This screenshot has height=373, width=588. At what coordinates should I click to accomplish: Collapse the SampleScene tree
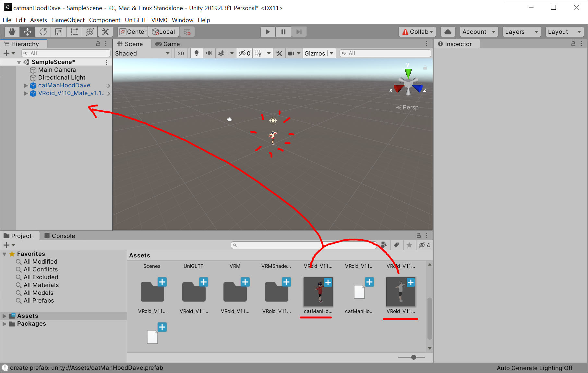(x=19, y=62)
